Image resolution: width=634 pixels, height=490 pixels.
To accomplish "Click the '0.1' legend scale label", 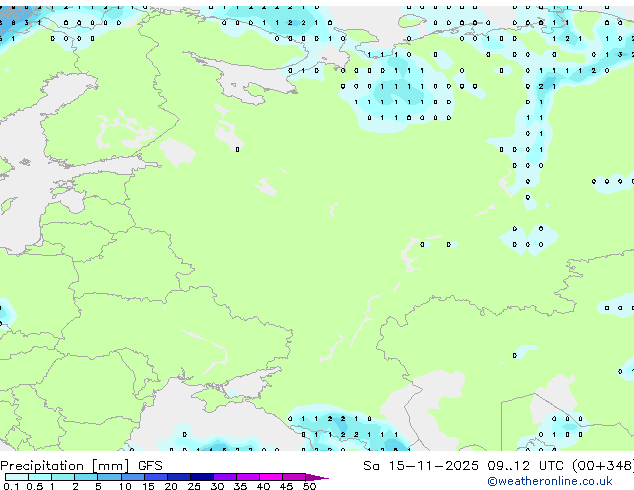I will coord(11,486).
